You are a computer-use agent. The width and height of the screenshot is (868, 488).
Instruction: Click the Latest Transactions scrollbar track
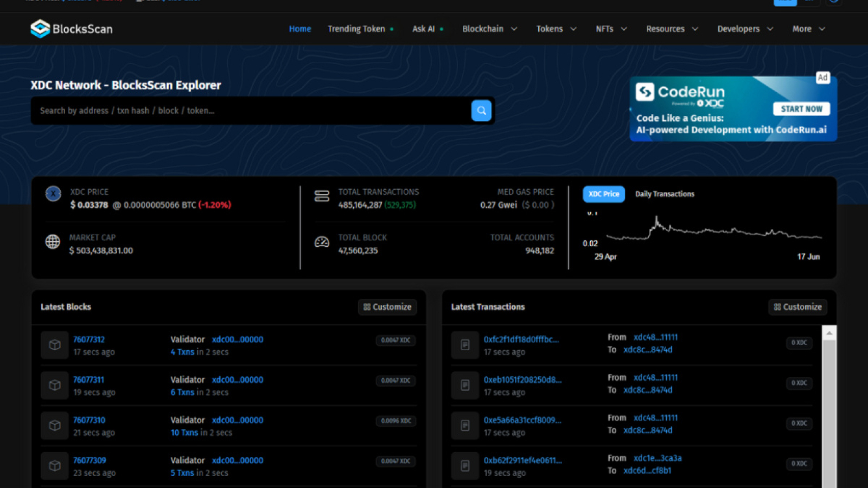829,415
